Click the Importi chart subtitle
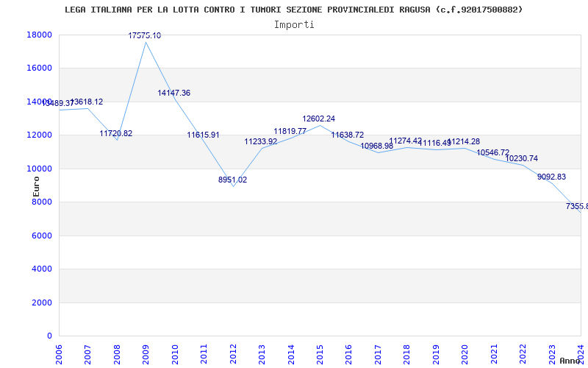The image size is (588, 368). [x=294, y=24]
